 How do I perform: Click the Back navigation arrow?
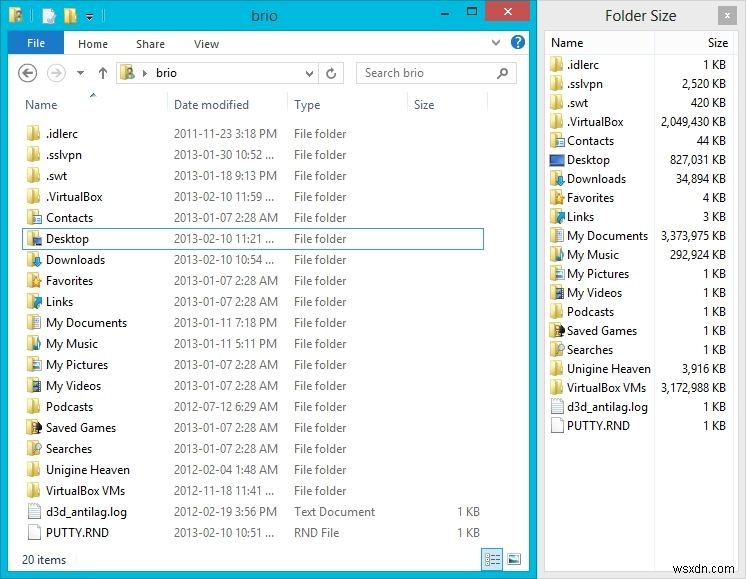coord(28,73)
